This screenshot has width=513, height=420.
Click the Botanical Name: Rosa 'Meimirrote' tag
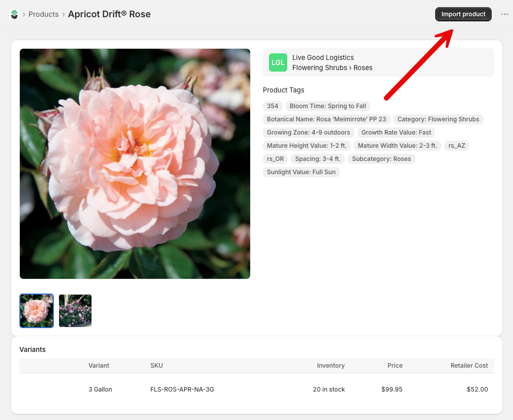[x=326, y=119]
